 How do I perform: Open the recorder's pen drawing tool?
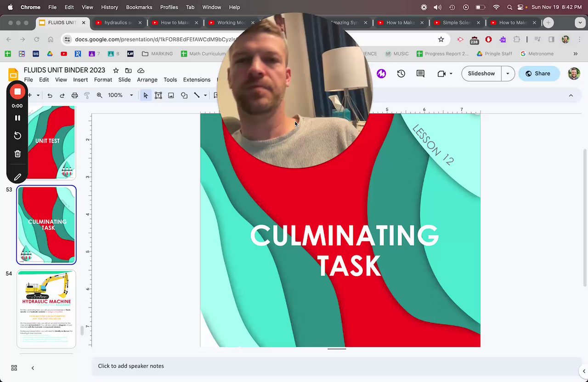point(17,177)
